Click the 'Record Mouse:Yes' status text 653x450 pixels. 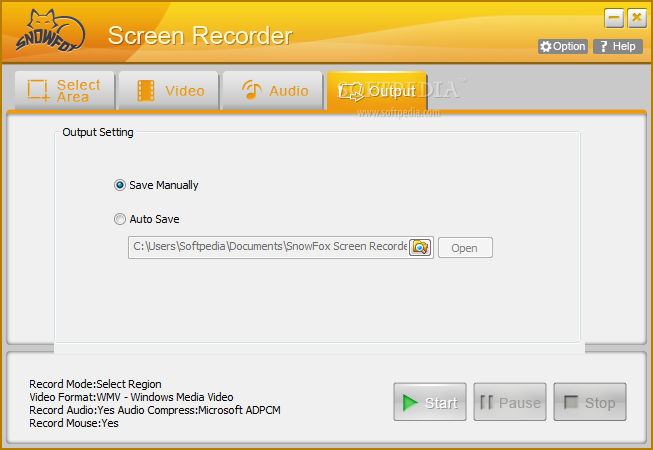[x=74, y=423]
